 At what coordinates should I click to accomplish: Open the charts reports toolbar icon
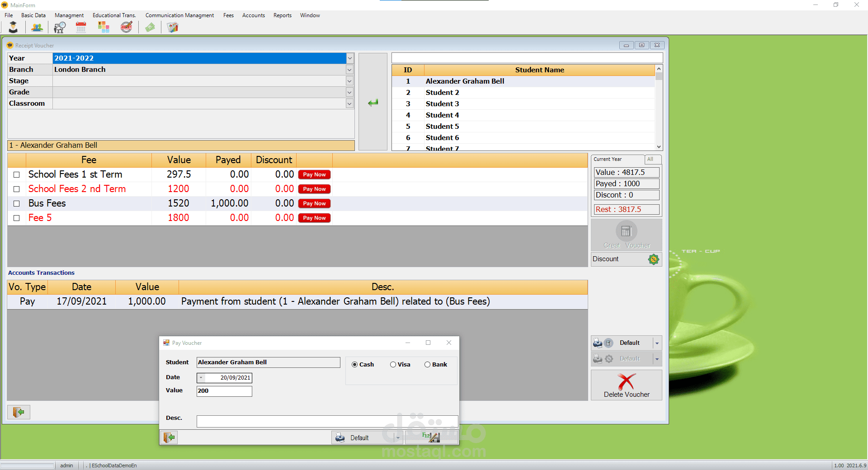(173, 27)
